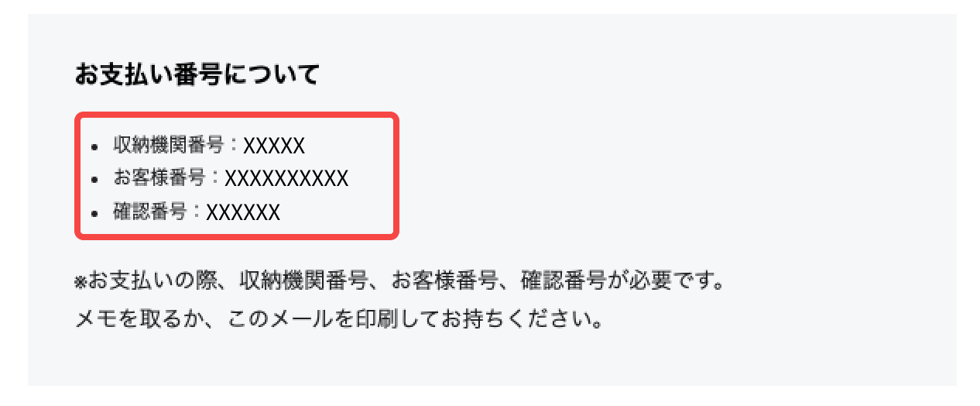
Task: Click the bullet before 確認番号
Action: pyautogui.click(x=95, y=213)
